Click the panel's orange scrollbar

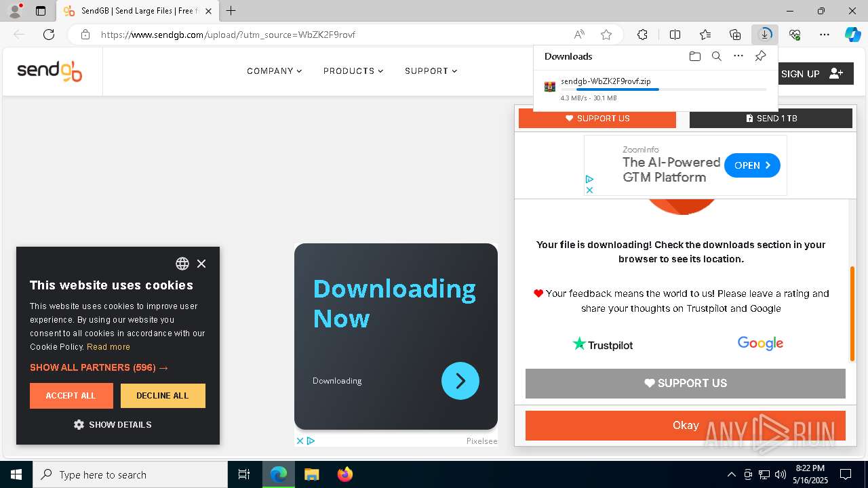(x=852, y=314)
